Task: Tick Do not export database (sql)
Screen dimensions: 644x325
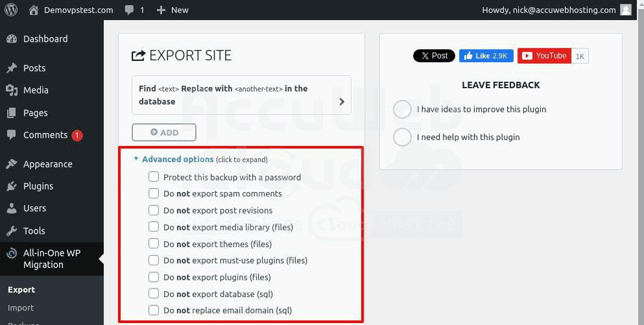Action: click(x=154, y=294)
